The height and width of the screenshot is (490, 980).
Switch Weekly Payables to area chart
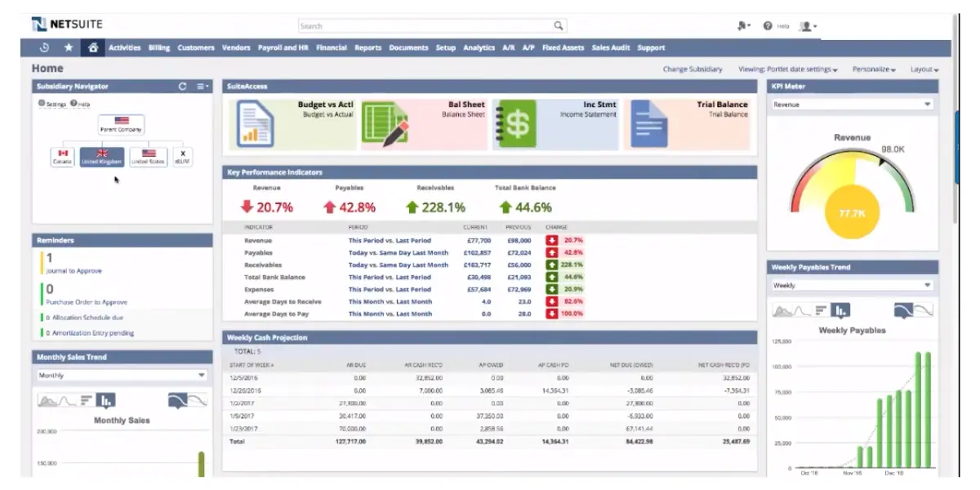pos(783,310)
